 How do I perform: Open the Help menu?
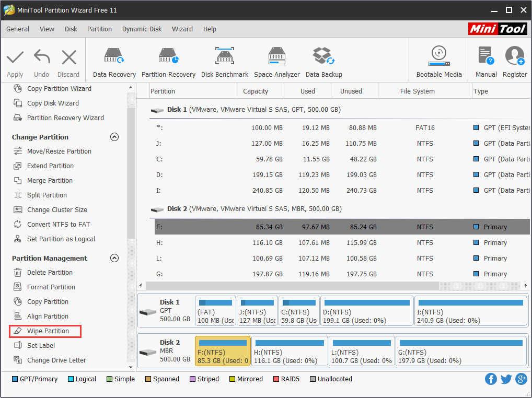(210, 29)
